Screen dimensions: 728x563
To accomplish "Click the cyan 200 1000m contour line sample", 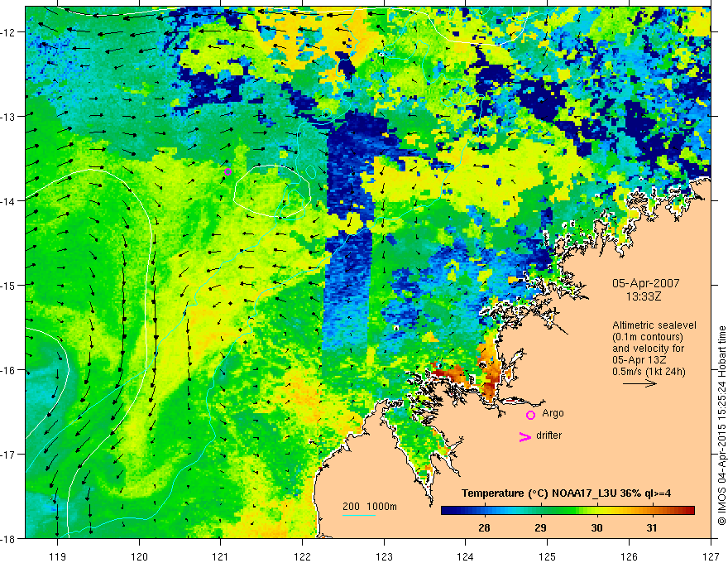I will click(359, 515).
